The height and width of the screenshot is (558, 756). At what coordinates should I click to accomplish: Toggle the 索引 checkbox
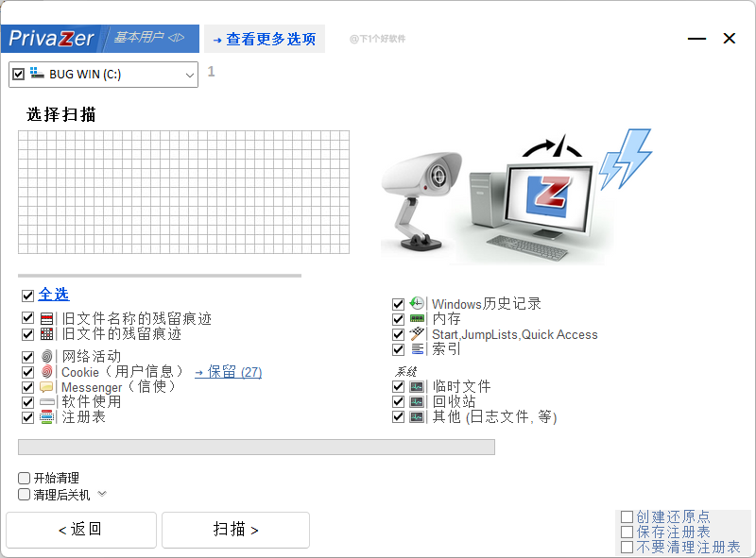pos(398,349)
